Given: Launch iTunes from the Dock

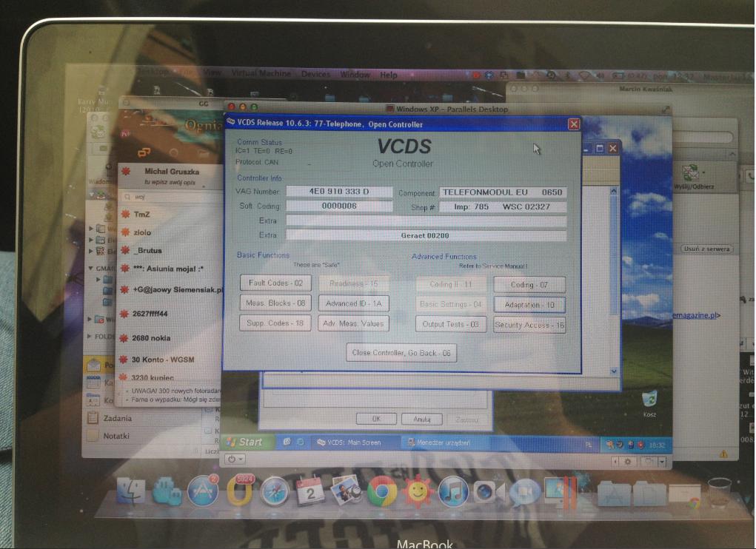Looking at the screenshot, I should [452, 492].
